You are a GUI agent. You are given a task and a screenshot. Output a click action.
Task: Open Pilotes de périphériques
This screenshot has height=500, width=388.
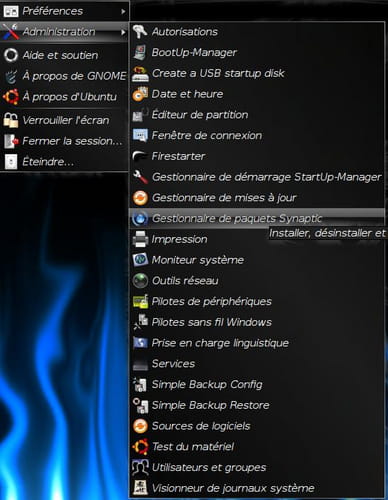click(x=257, y=301)
